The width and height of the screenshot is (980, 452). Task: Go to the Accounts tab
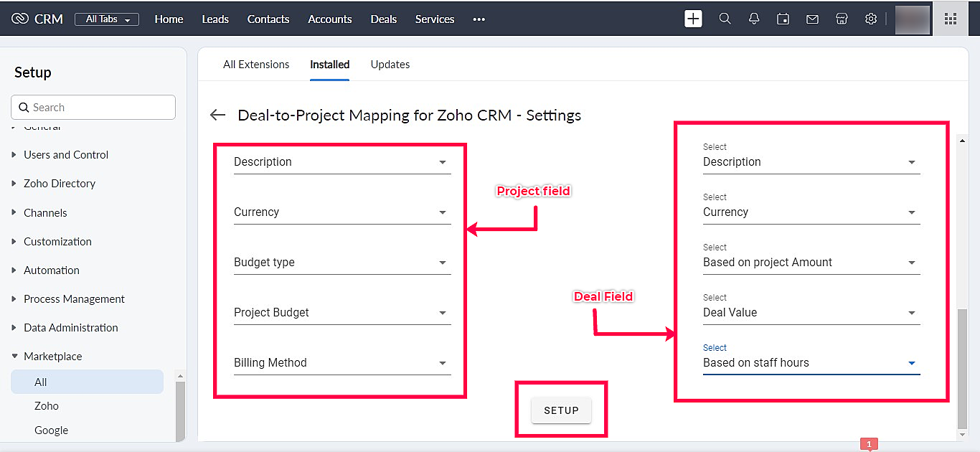tap(330, 19)
